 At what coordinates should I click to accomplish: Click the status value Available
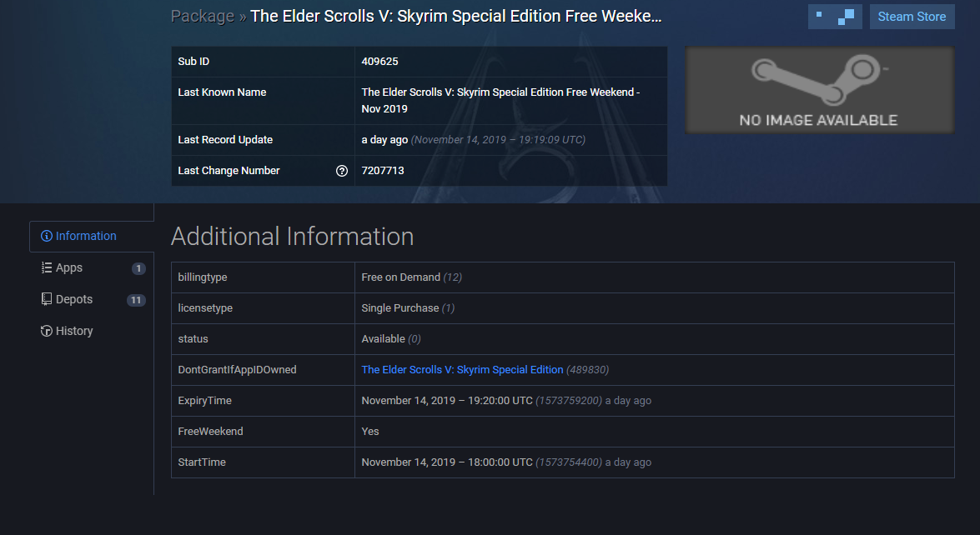383,339
